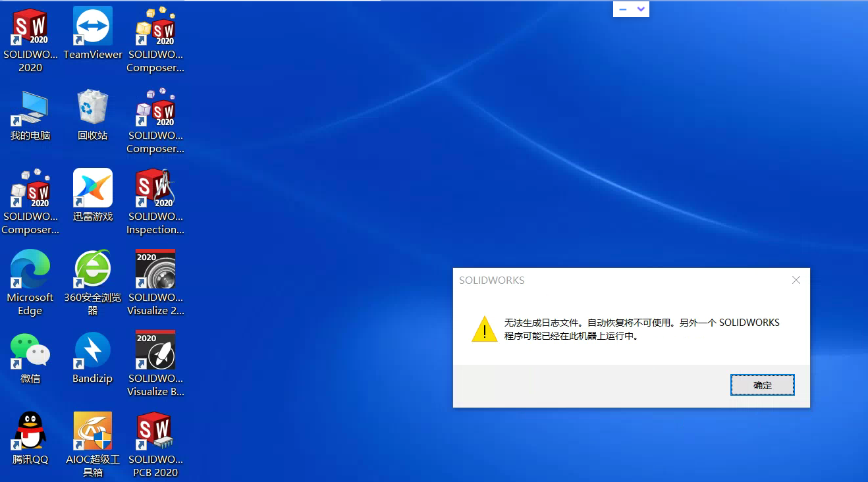Select the SOLIDWORKS PCB 2020 icon

pos(155,431)
